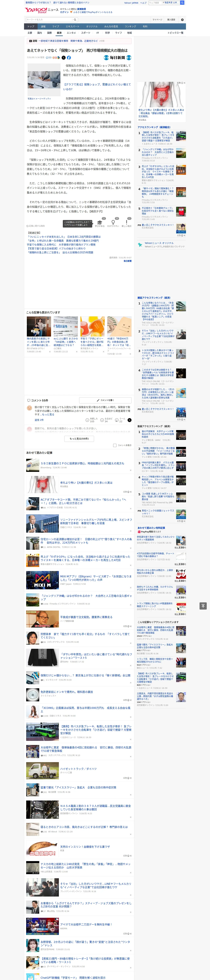The image size is (210, 980).
Task: Open the ライブ navigation tab
Action: click(x=56, y=27)
